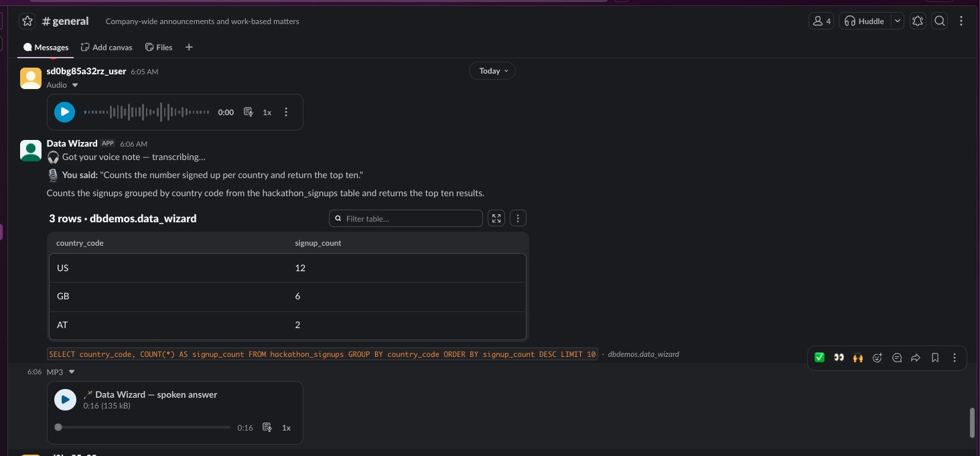Search in channel with magnifier icon
The width and height of the screenshot is (980, 456).
[x=940, y=21]
